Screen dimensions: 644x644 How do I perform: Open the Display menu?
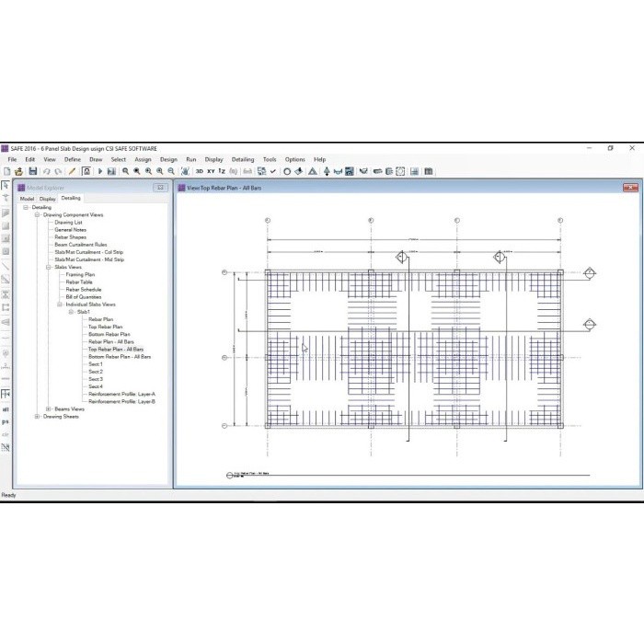coord(213,159)
